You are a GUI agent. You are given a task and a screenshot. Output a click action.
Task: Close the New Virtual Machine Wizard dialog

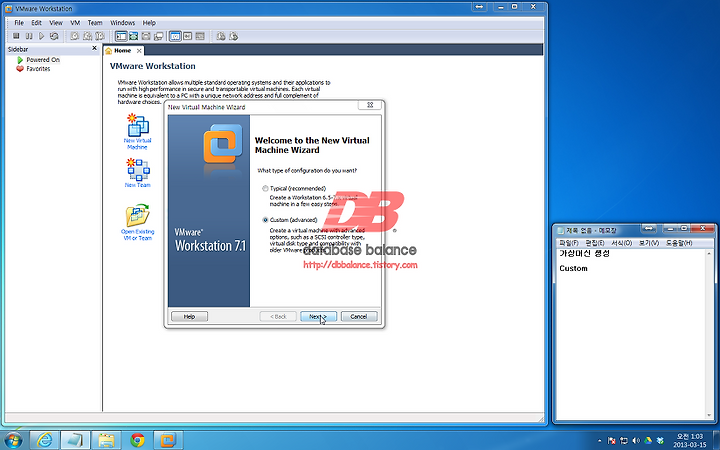point(370,105)
